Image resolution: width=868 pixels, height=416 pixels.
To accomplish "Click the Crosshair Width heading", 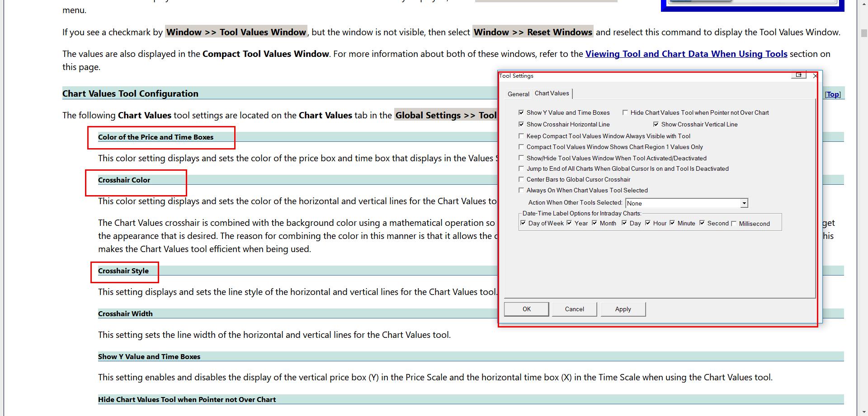I will [125, 313].
